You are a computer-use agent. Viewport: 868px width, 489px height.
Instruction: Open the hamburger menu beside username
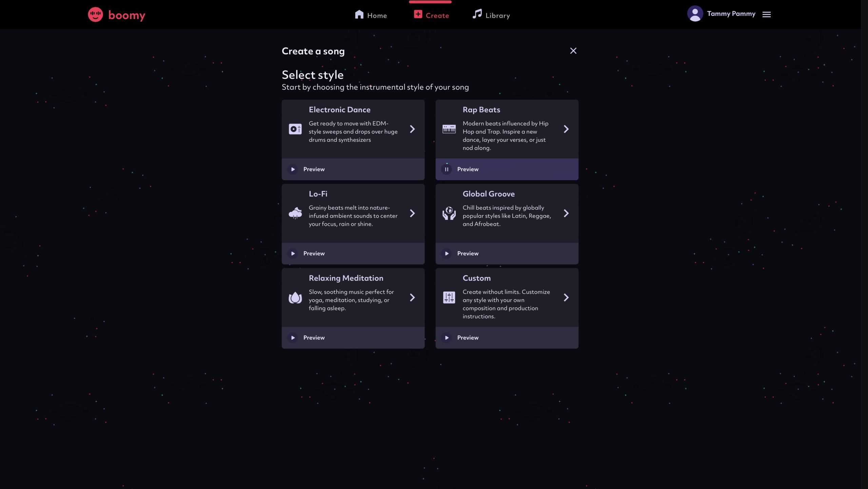point(767,14)
